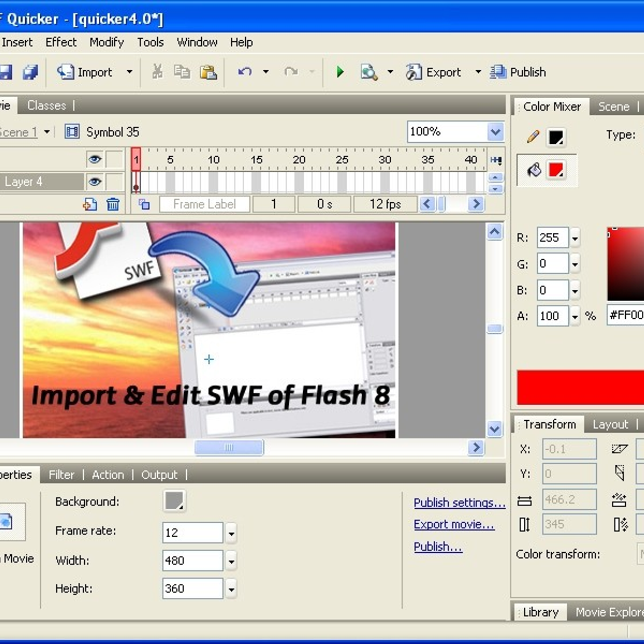
Task: Toggle the lock box for Layer 4
Action: click(x=114, y=182)
